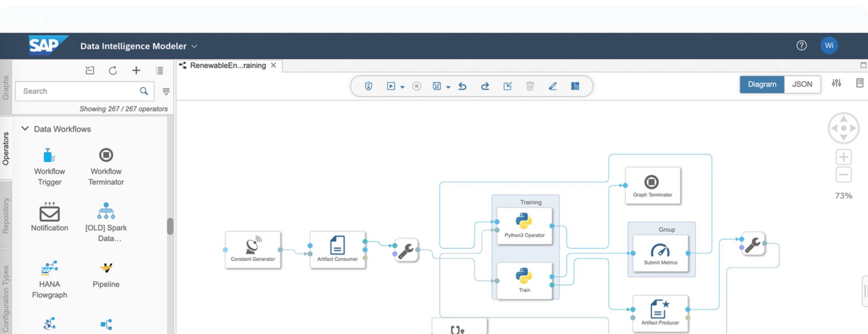The image size is (868, 334).
Task: Select the Graph Terminator node
Action: pyautogui.click(x=653, y=185)
